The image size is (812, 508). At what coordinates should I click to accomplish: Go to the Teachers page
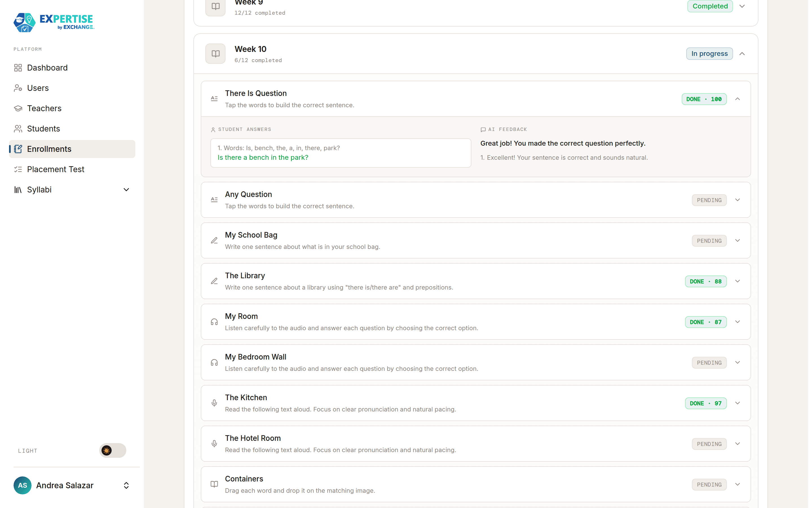click(x=72, y=109)
